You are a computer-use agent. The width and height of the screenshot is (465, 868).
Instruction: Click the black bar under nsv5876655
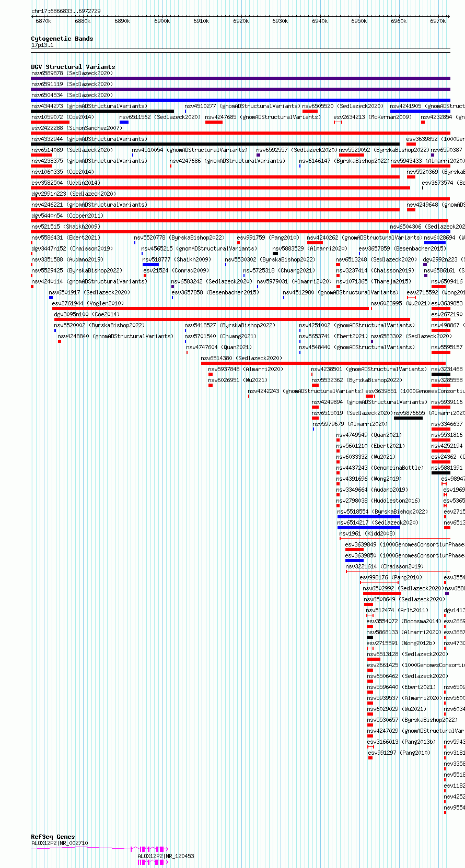point(408,418)
